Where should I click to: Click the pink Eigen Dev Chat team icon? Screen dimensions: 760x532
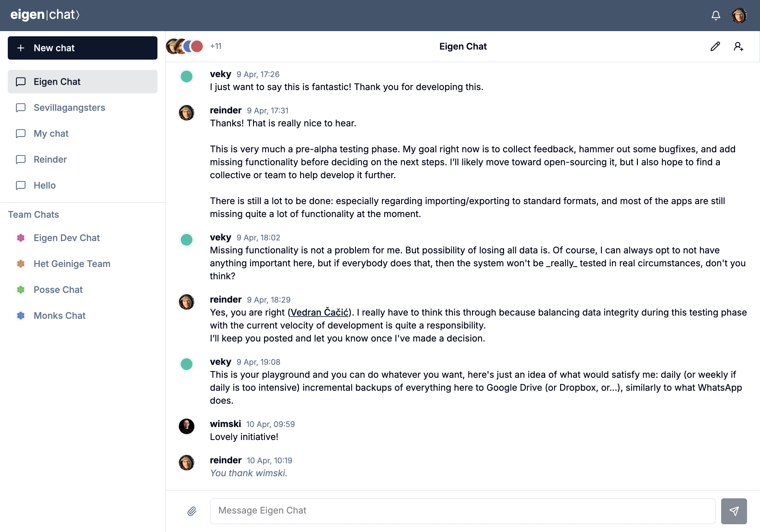(x=21, y=238)
